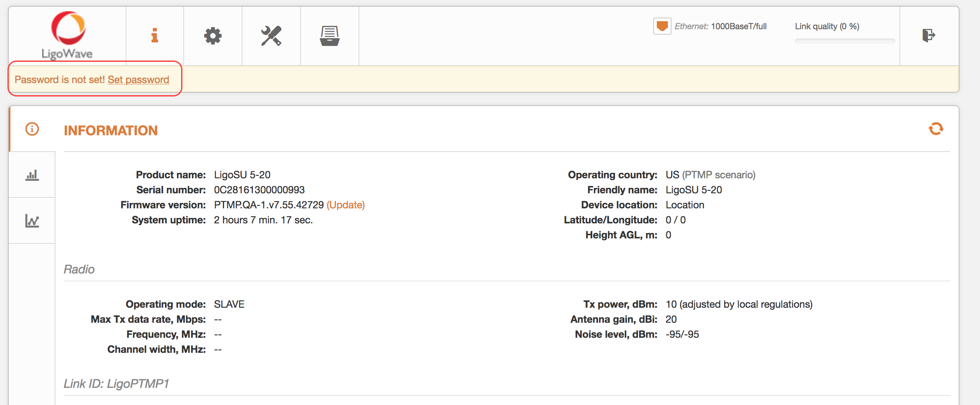The image size is (980, 405).
Task: Select the Information tab in the sidebar
Action: point(32,129)
